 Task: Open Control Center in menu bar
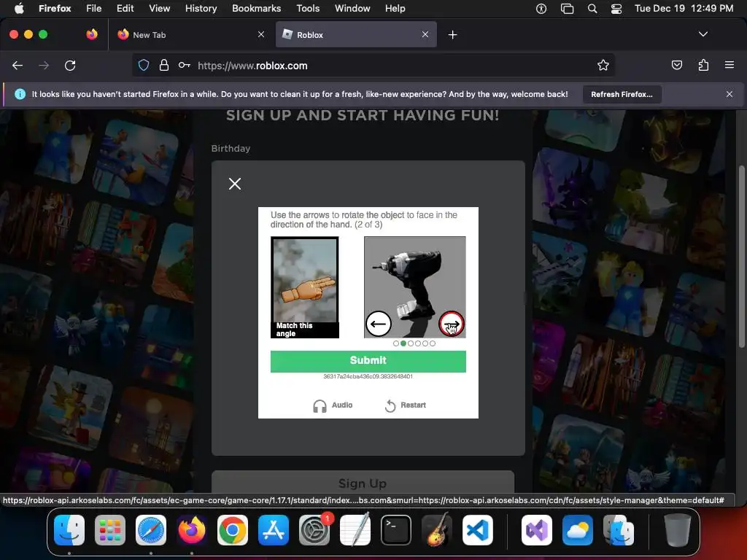coord(616,9)
